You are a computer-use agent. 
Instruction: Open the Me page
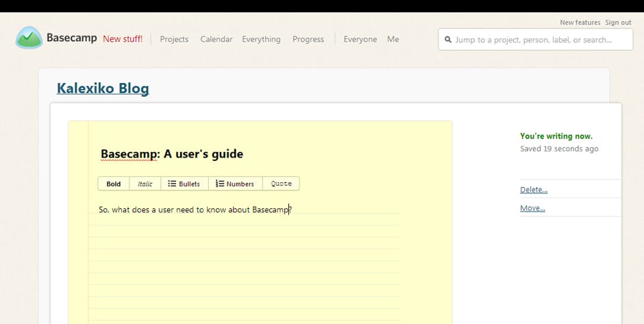point(393,39)
